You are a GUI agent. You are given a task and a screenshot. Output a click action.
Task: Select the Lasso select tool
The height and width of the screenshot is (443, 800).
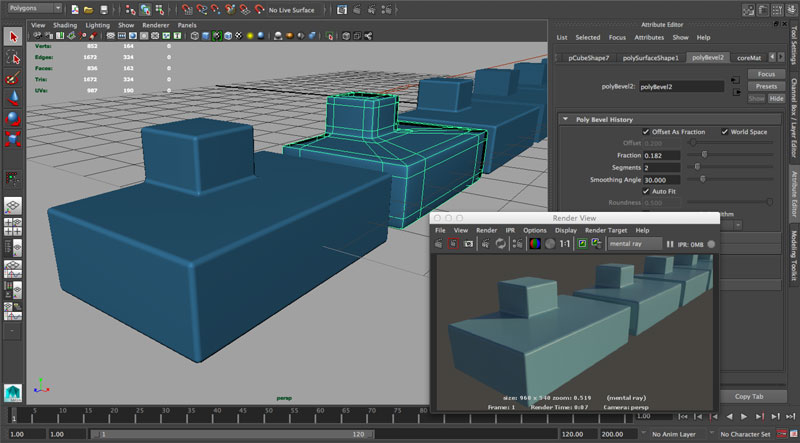(13, 58)
